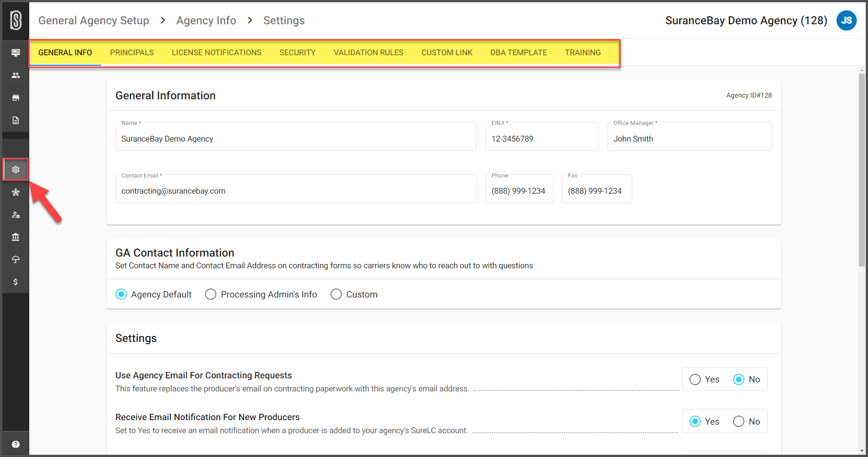Image resolution: width=868 pixels, height=457 pixels.
Task: Open the settings gear icon in sidebar
Action: (x=16, y=169)
